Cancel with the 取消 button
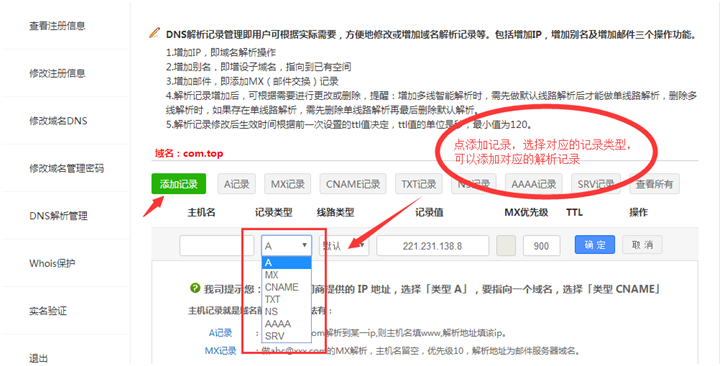The image size is (722, 366). tap(642, 244)
